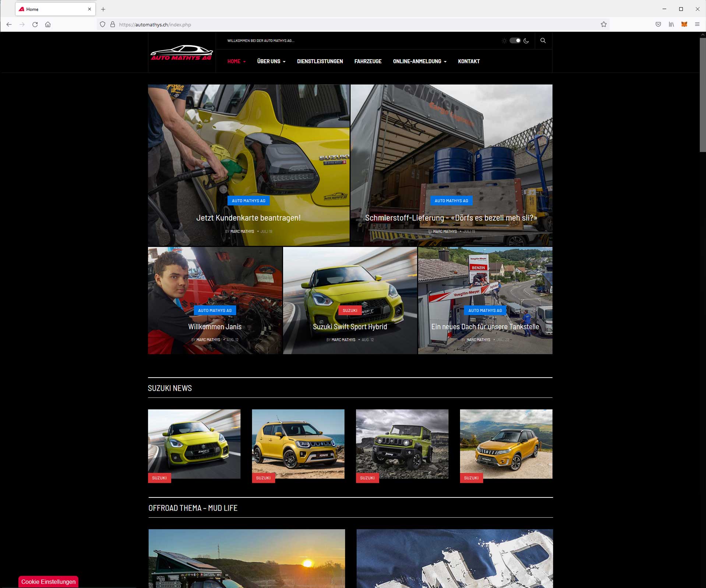Open the sunset camper offroad thumbnail
Image resolution: width=706 pixels, height=588 pixels.
(247, 559)
